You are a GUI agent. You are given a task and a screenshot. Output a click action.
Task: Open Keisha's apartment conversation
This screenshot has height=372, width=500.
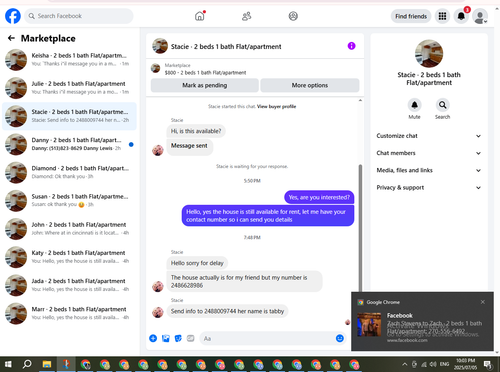tap(69, 60)
